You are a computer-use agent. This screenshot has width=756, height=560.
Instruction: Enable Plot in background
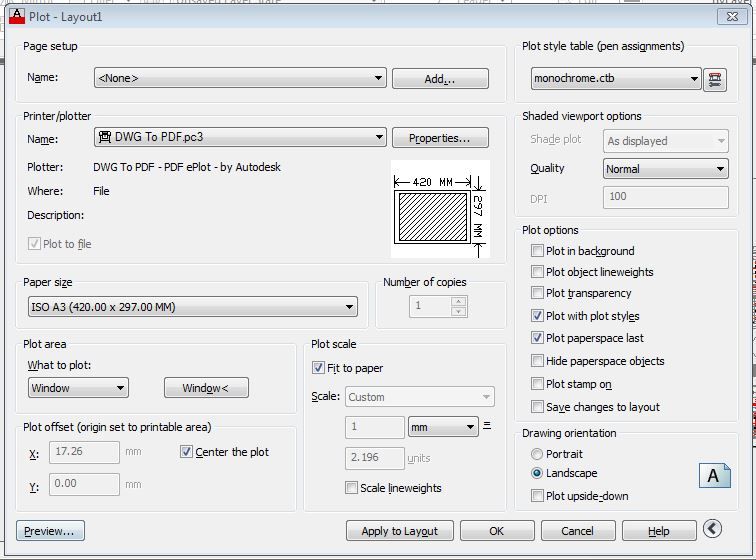tap(537, 250)
